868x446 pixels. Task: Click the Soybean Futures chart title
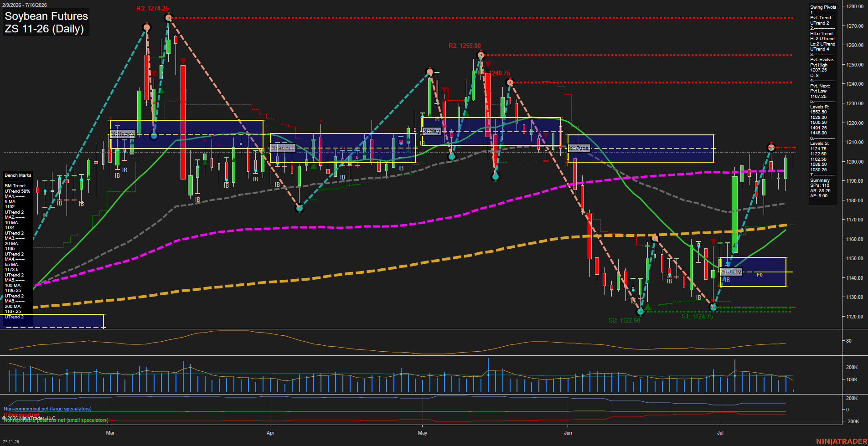pos(46,16)
